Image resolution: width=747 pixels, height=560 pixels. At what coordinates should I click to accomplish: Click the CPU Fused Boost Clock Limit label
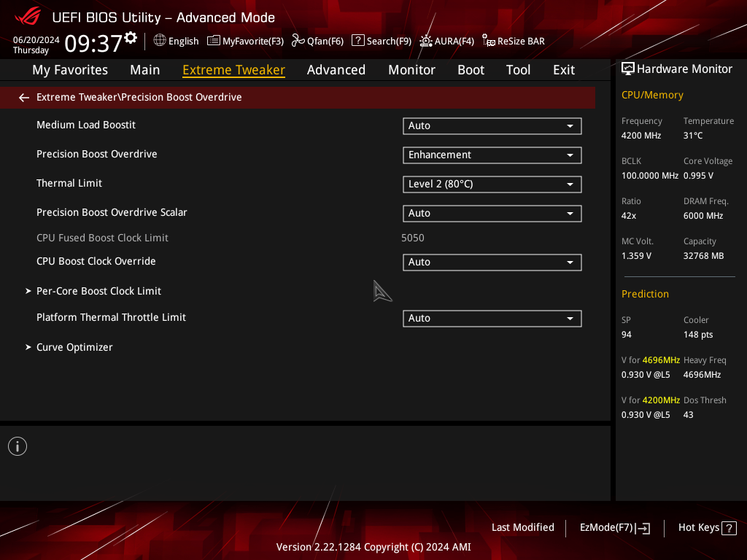point(102,238)
